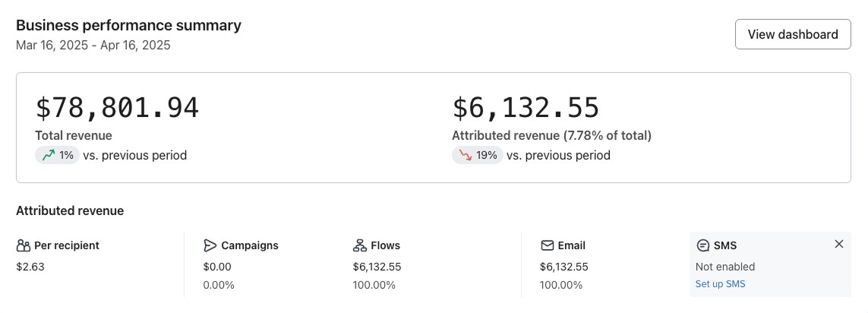Click the Per recipient people icon

pos(24,245)
